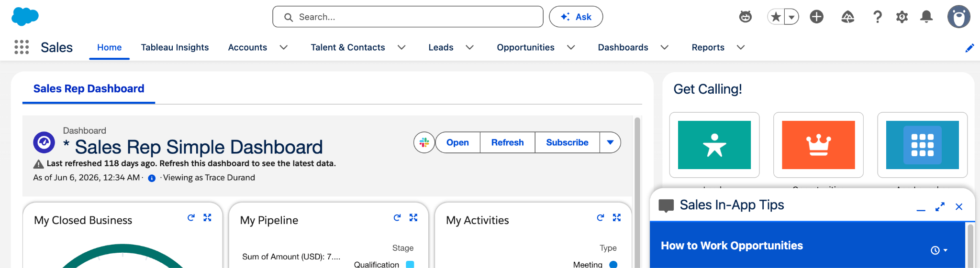Screen dimensions: 980x268
Task: Click the Viewing as Trace Durand text
Action: (x=209, y=178)
